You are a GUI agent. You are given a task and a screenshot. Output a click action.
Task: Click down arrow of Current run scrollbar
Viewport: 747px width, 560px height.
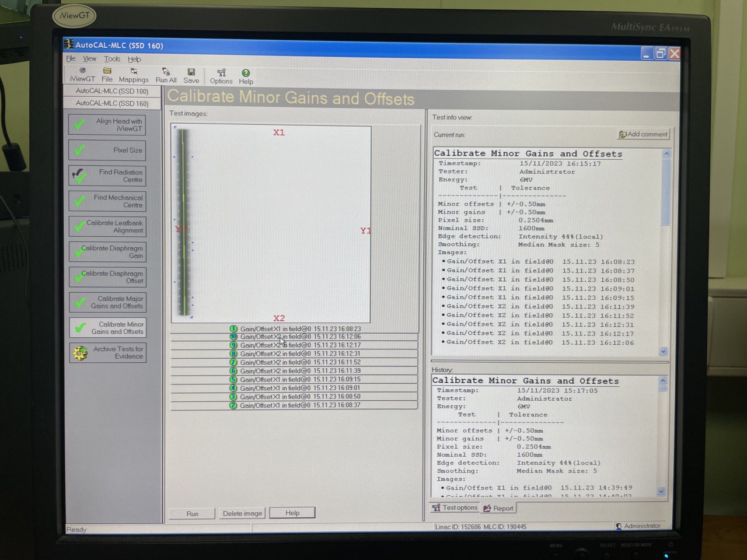(664, 351)
